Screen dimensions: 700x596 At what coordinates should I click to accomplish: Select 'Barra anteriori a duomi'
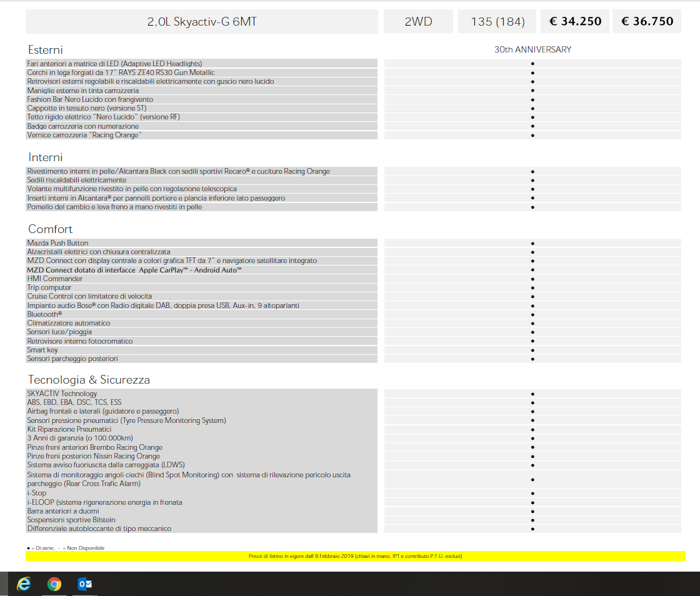[x=201, y=511]
